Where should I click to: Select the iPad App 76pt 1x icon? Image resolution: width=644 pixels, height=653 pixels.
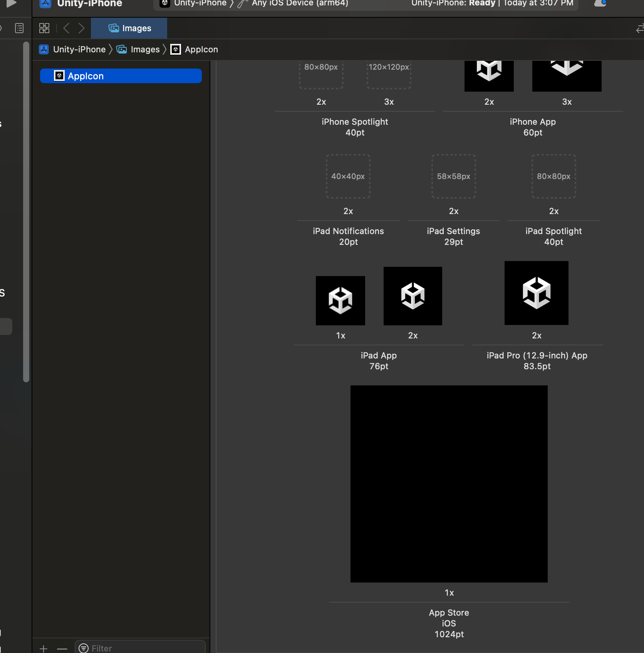click(x=340, y=301)
